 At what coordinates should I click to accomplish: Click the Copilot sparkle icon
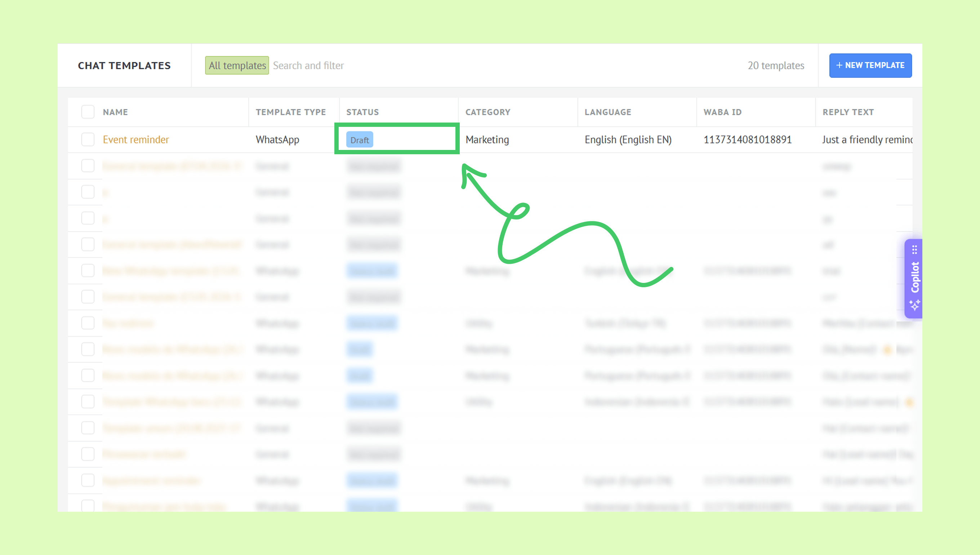(x=914, y=305)
